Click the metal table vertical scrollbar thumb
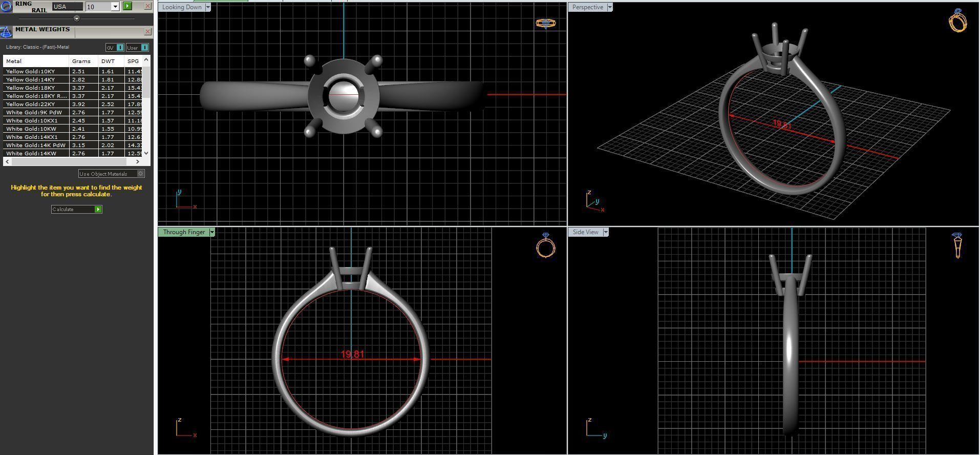980x455 pixels. [x=146, y=82]
